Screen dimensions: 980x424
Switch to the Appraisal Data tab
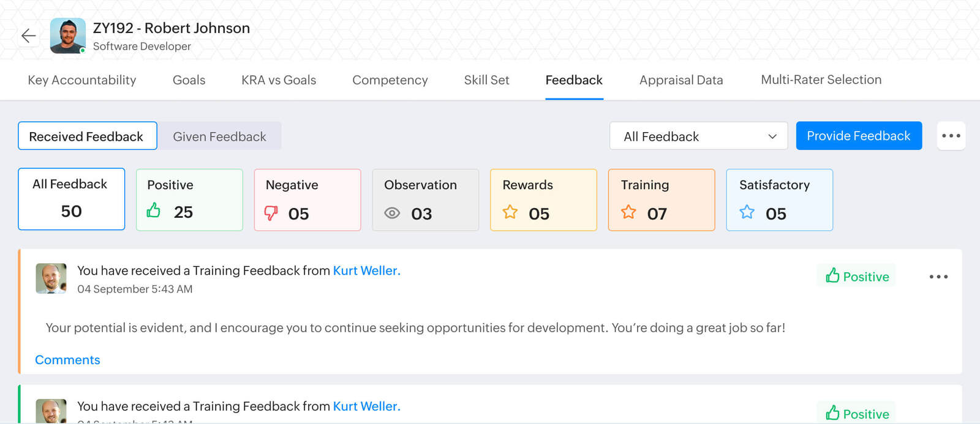pos(681,80)
